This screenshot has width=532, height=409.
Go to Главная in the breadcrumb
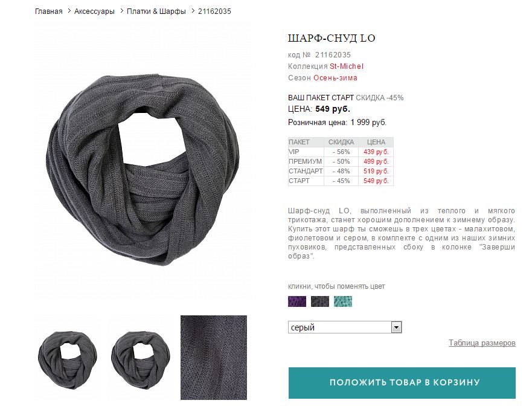(48, 11)
